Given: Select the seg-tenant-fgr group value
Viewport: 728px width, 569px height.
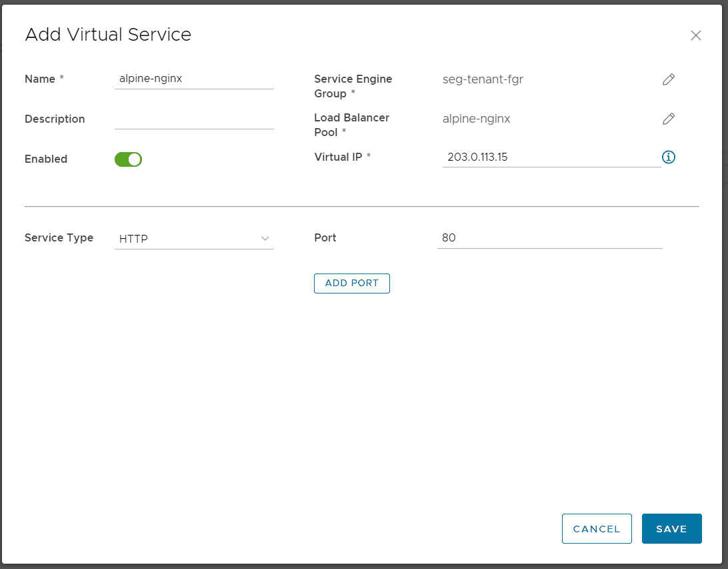Looking at the screenshot, I should (483, 79).
